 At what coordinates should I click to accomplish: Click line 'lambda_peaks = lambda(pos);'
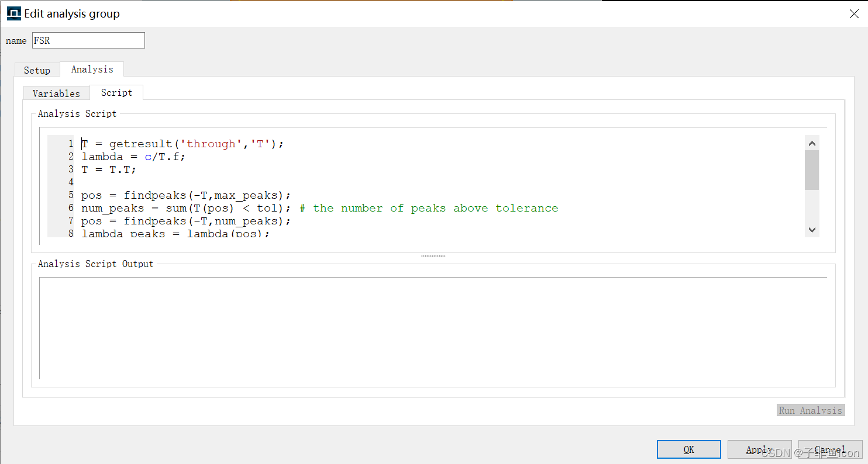175,233
